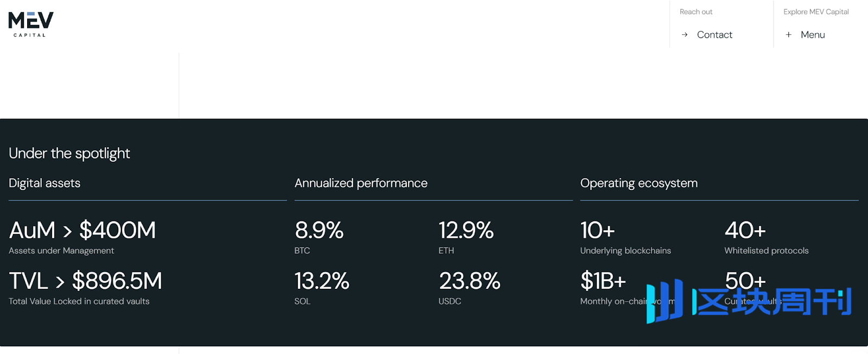Click the blue watermark logo bars
The width and height of the screenshot is (868, 354).
(x=665, y=301)
